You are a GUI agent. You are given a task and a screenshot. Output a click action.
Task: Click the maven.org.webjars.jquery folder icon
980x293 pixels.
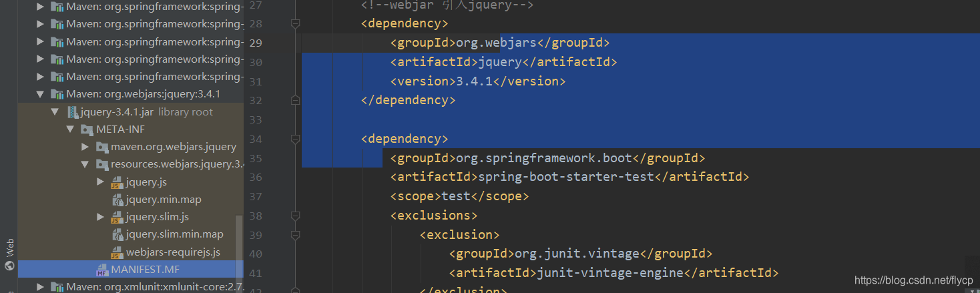click(101, 147)
